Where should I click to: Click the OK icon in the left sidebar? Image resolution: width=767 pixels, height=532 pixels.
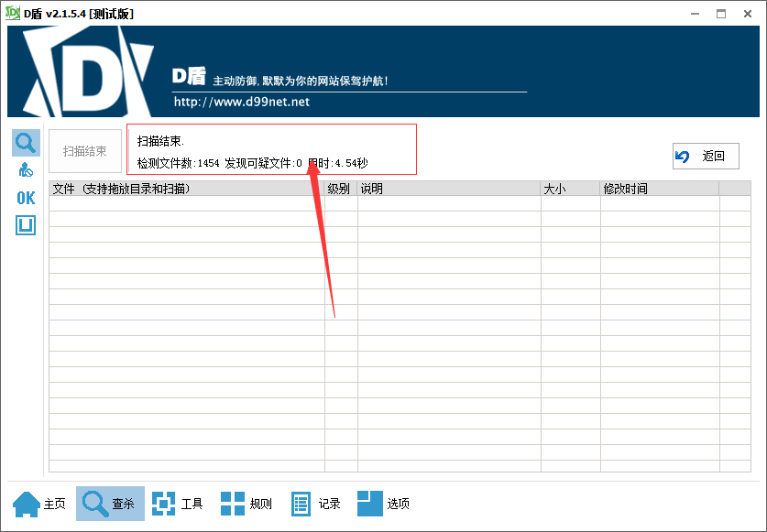[x=26, y=197]
